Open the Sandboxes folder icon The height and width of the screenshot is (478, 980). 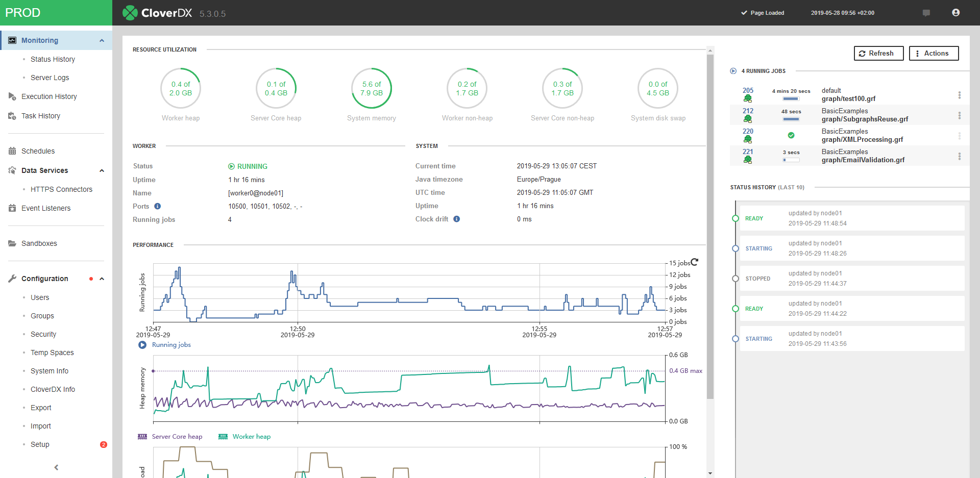[x=11, y=243]
